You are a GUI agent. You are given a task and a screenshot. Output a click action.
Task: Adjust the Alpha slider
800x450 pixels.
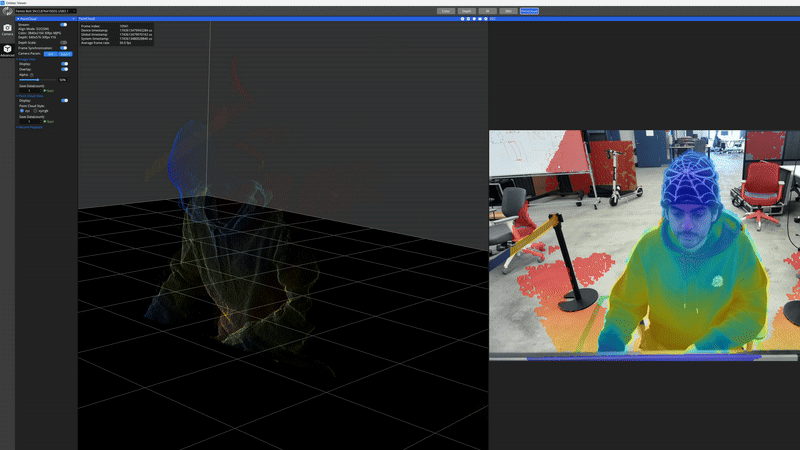37,80
